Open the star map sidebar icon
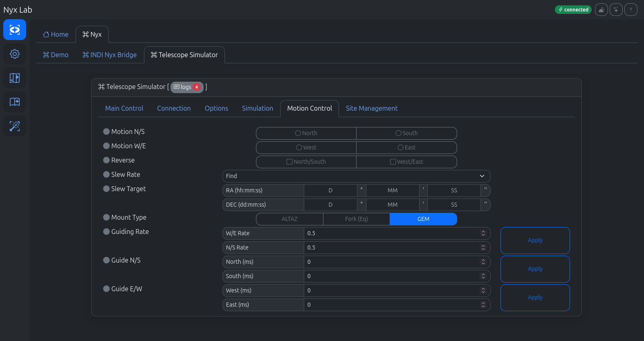Image resolution: width=644 pixels, height=341 pixels. click(15, 78)
